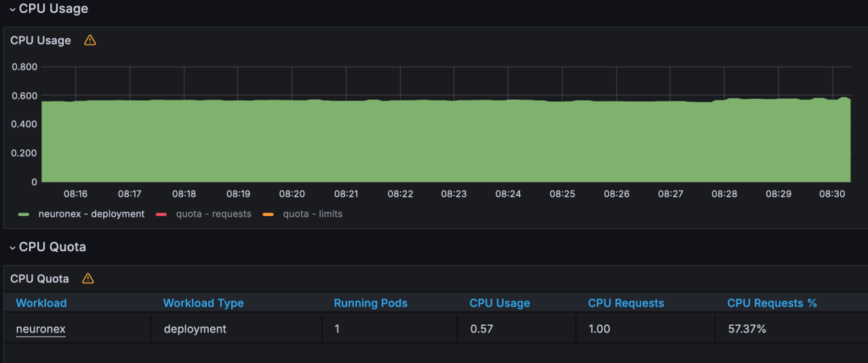Screen dimensions: 868x363
Task: Toggle the quota - limits series legend label
Action: click(312, 214)
